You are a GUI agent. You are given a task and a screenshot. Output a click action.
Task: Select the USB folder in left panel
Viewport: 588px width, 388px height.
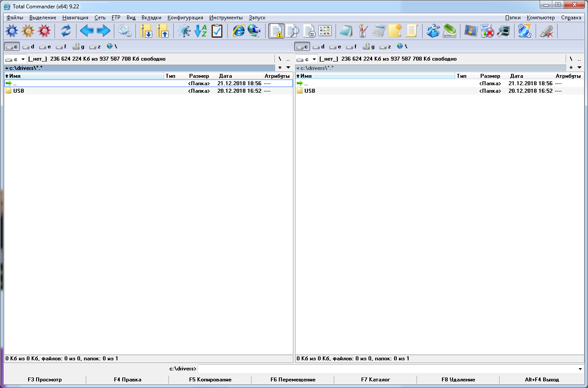(x=149, y=91)
